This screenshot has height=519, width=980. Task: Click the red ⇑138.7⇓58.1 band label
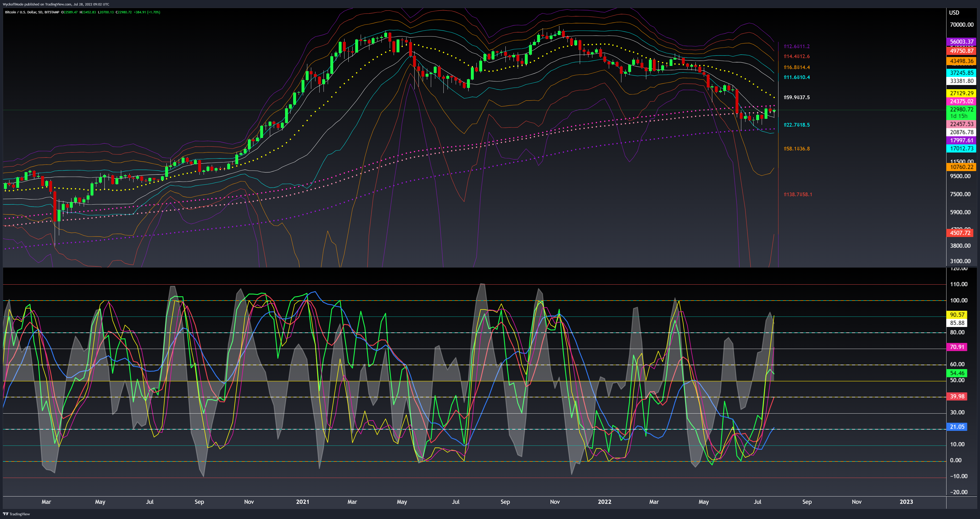coord(798,194)
